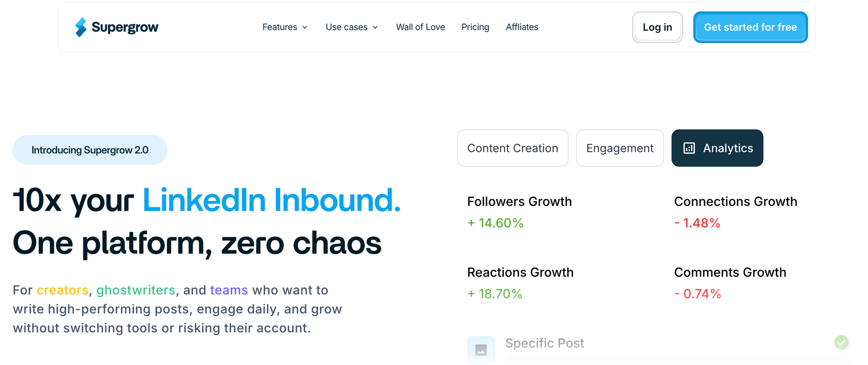Click the image icon beside Specific Post

click(x=481, y=350)
